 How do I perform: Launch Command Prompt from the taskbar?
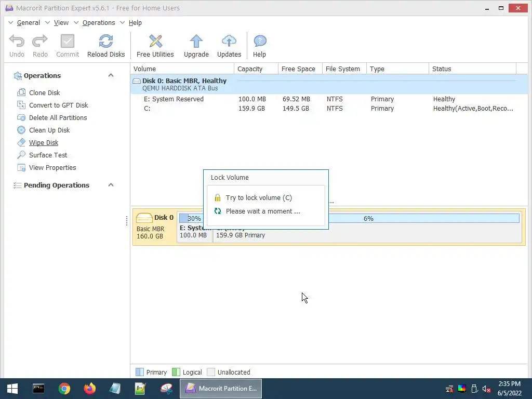click(x=38, y=389)
